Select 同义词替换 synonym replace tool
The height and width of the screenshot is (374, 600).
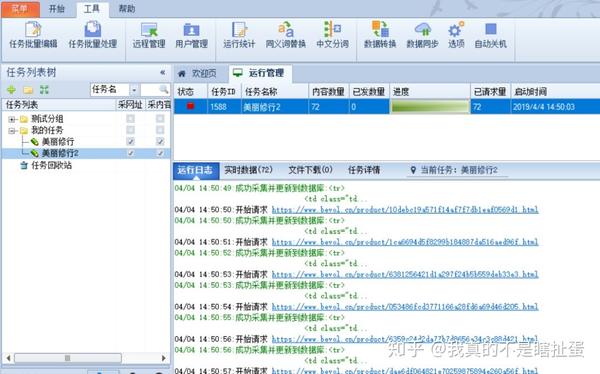coord(286,35)
